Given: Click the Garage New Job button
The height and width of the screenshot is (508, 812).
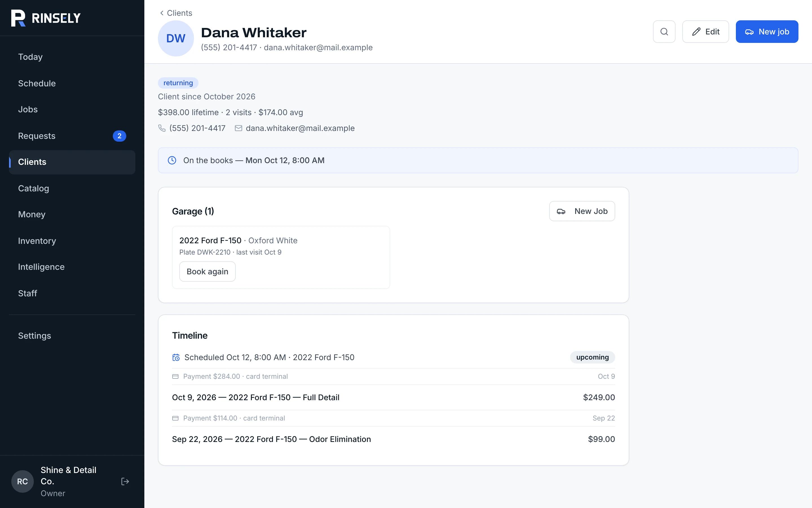Looking at the screenshot, I should 582,211.
